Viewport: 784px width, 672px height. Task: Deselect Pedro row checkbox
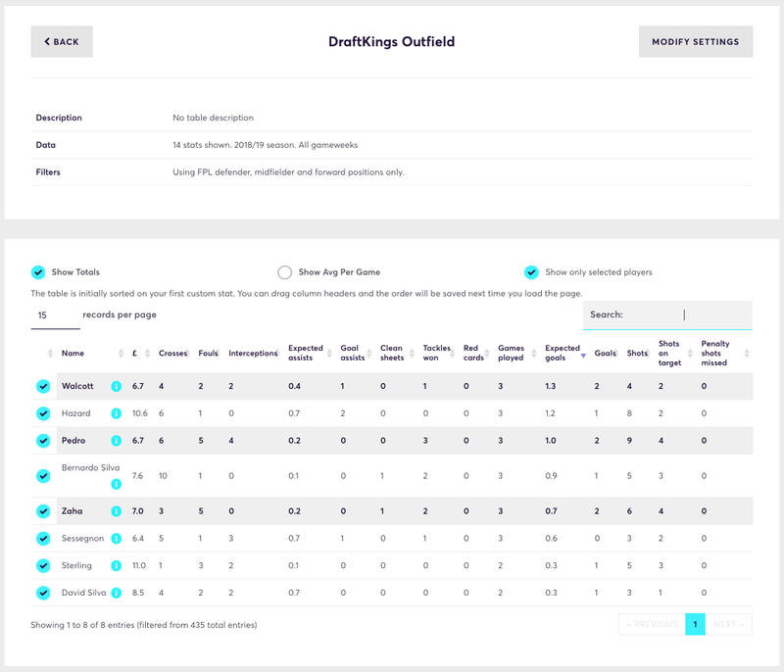pyautogui.click(x=43, y=441)
